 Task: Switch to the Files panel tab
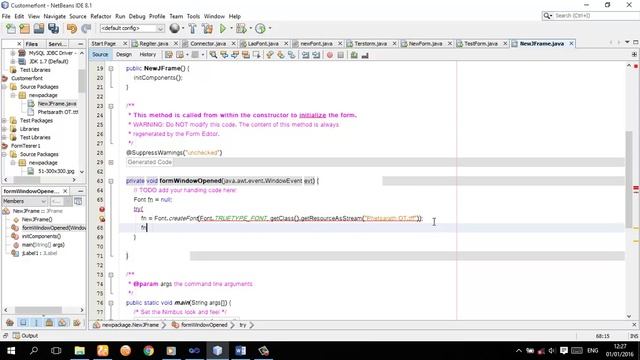[x=31, y=44]
